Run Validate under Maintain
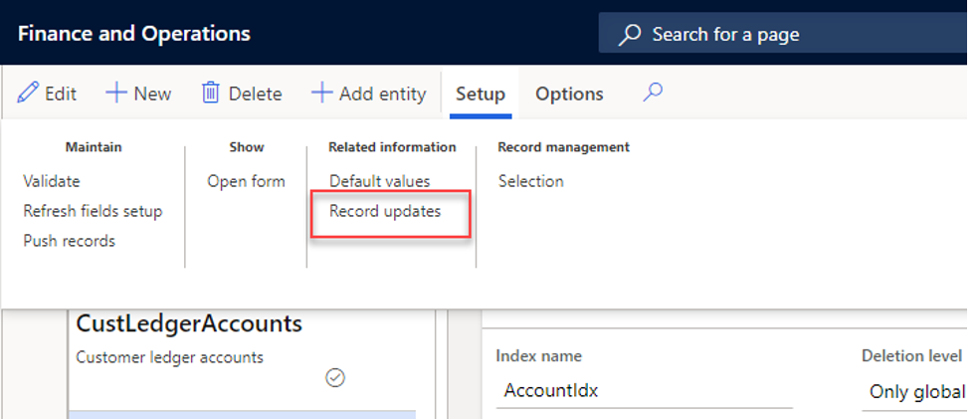Screen dimensions: 980x419 [x=52, y=181]
